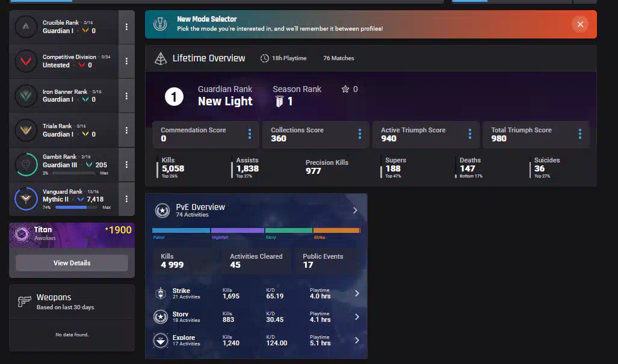Click the Patrol blue bar segment
618x364 pixels.
(181, 230)
